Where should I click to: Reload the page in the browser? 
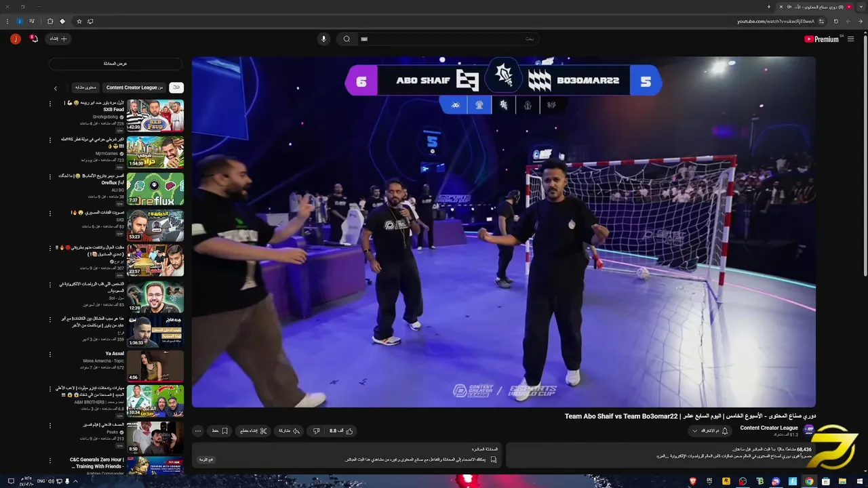[835, 21]
